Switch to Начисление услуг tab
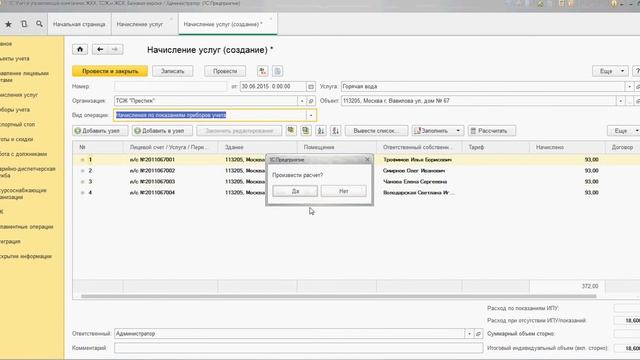The height and width of the screenshot is (360, 640). coord(140,24)
